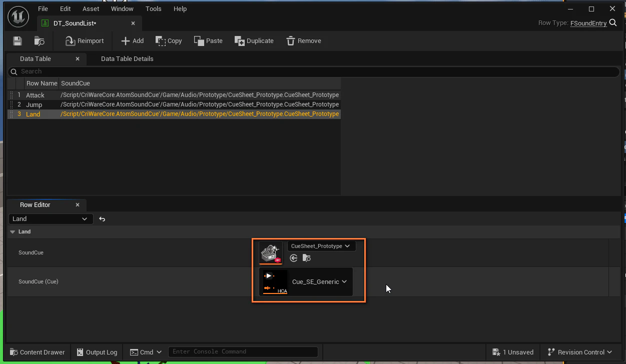This screenshot has height=364, width=626.
Task: Open the FSoundEntry row type link
Action: point(588,23)
